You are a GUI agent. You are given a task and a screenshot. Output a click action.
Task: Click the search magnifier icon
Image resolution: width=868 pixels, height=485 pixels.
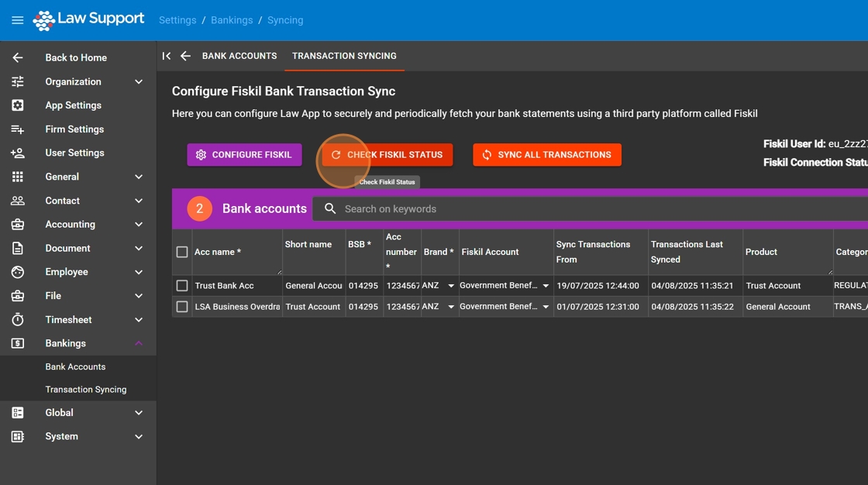point(330,208)
